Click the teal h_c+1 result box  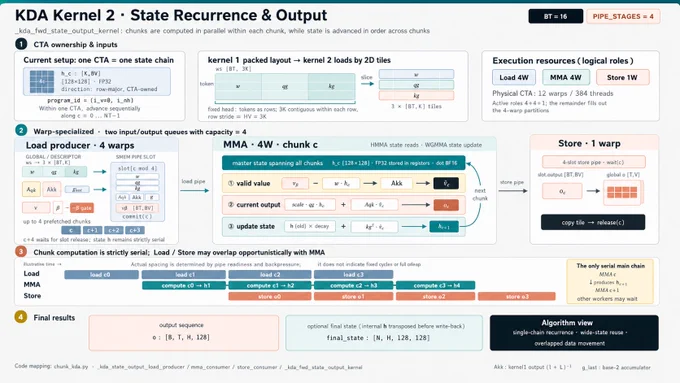tap(444, 226)
